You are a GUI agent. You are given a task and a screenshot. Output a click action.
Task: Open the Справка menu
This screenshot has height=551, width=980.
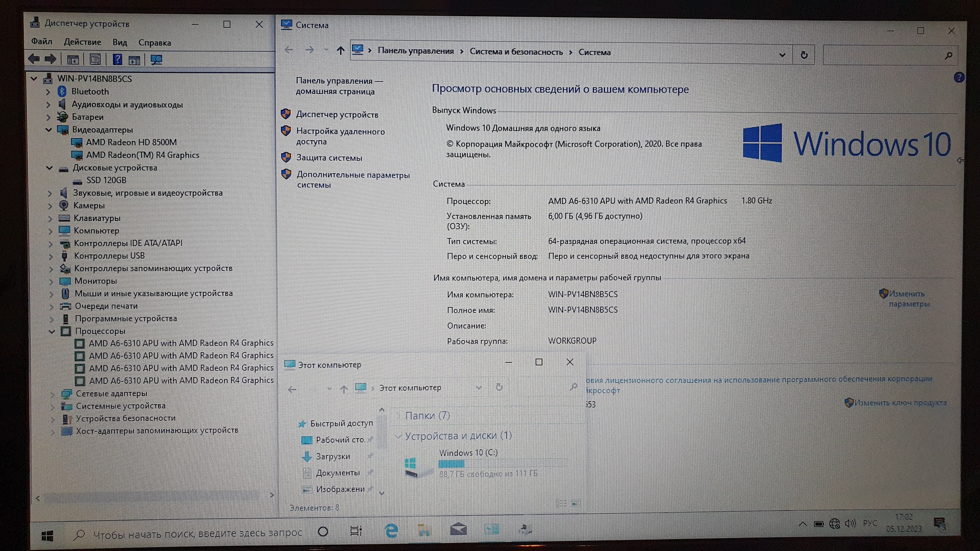[154, 43]
